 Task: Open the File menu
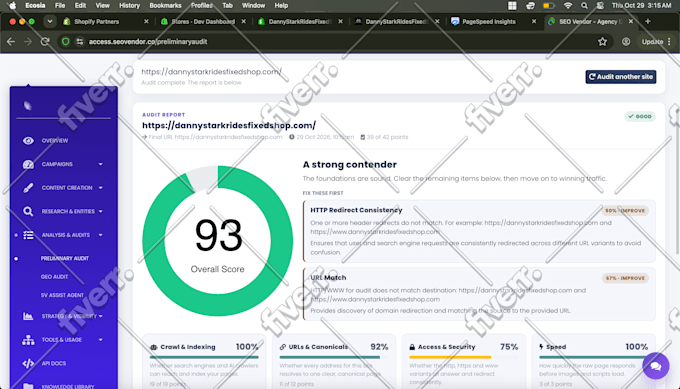point(60,6)
